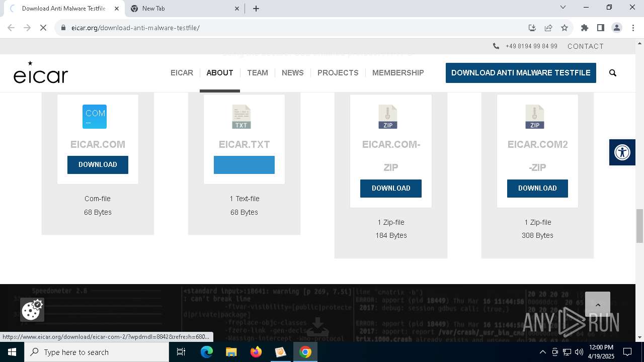The height and width of the screenshot is (362, 644).
Task: Open Chrome app on the taskbar
Action: [305, 352]
